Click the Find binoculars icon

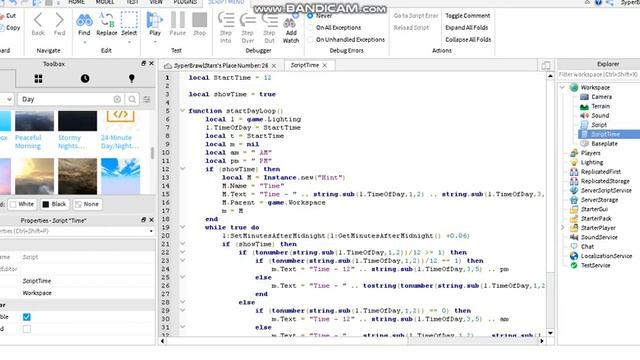tap(84, 20)
